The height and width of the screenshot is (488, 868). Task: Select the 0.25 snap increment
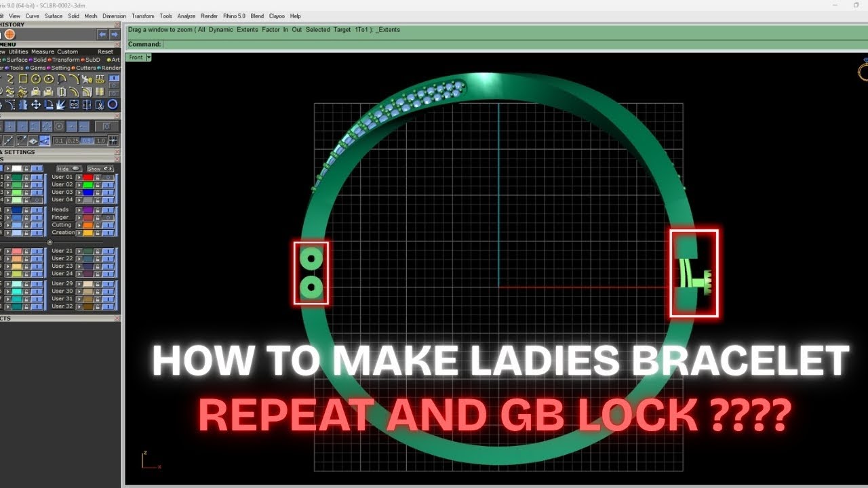[73, 141]
